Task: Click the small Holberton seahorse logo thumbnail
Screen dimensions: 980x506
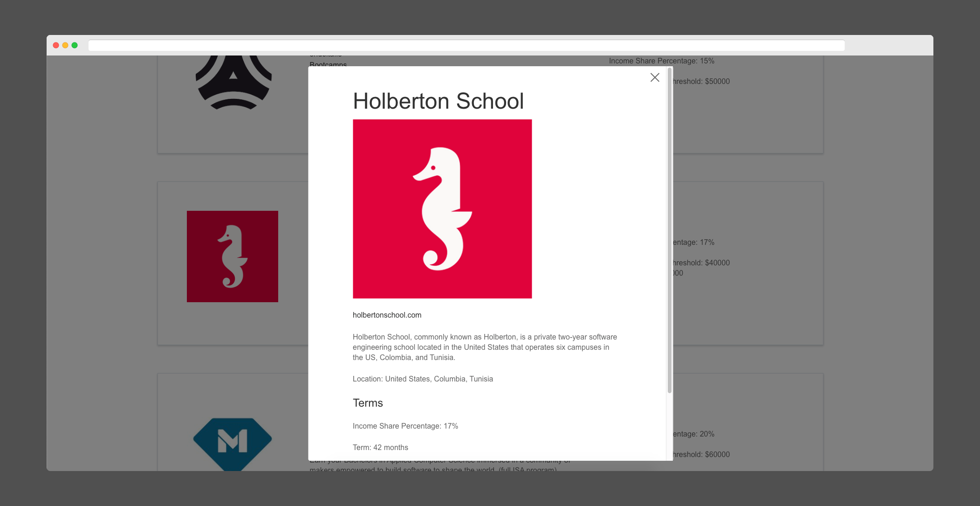Action: (233, 256)
